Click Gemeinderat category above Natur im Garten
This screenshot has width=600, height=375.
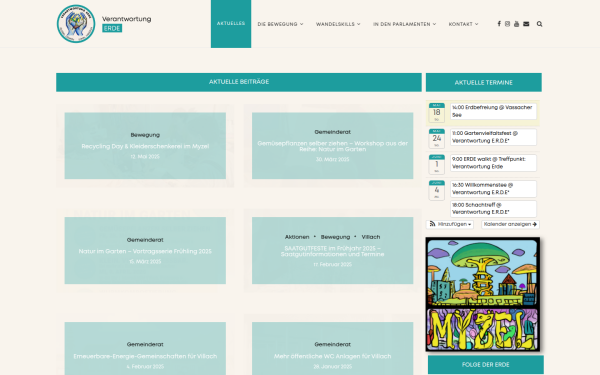[145, 240]
